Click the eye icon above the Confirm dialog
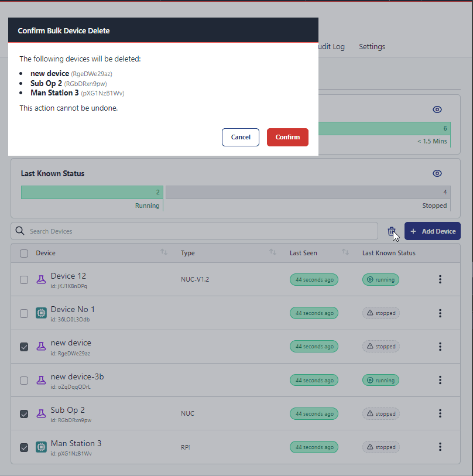Viewport: 473px width, 476px height. pyautogui.click(x=437, y=109)
